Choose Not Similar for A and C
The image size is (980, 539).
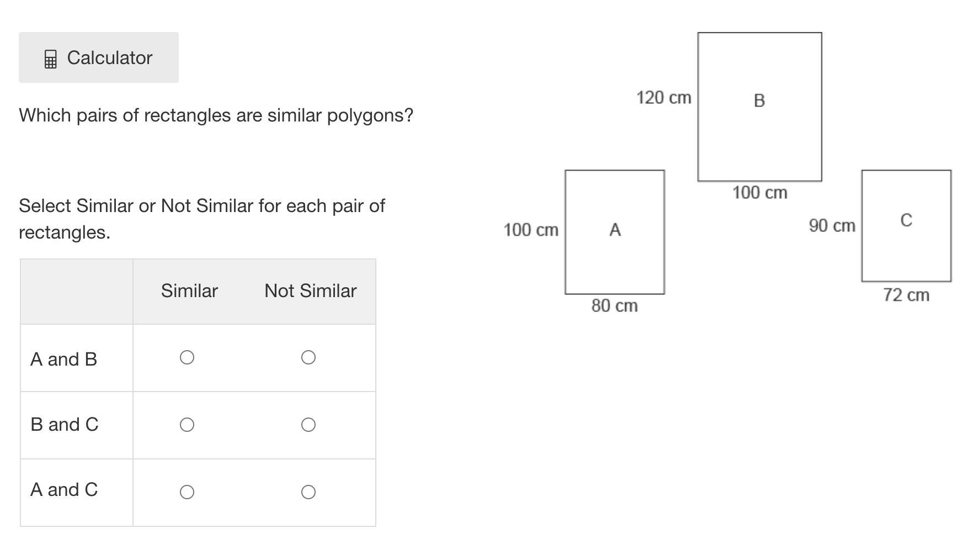[308, 492]
